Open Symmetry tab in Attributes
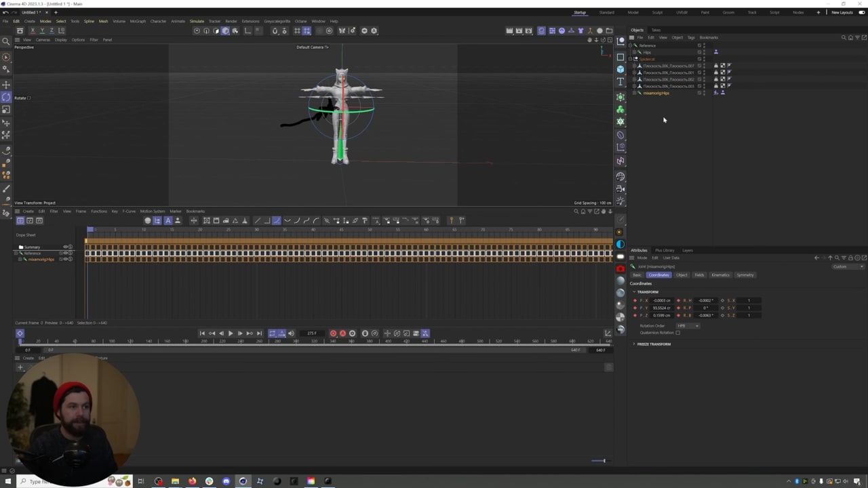The width and height of the screenshot is (868, 488). click(x=745, y=275)
